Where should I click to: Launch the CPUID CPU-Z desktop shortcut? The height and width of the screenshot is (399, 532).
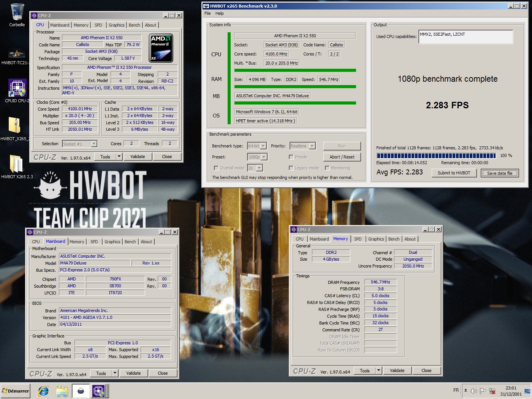17,88
